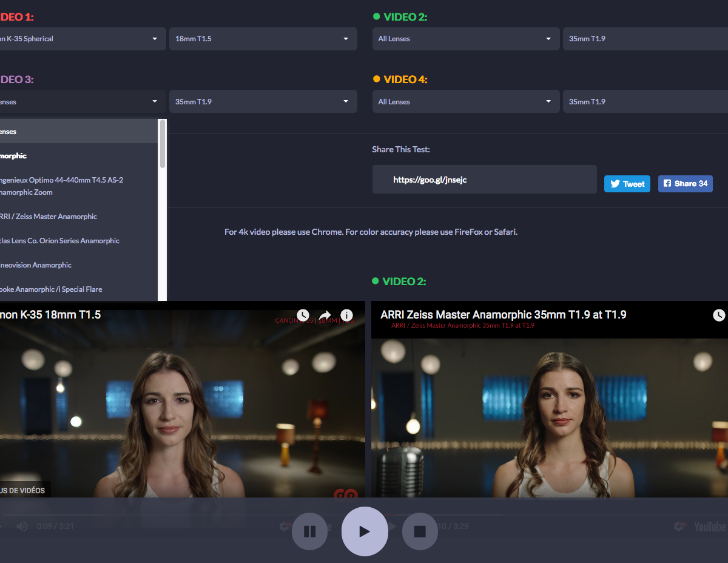Stop all videos with the stop button
This screenshot has height=563, width=728.
(x=420, y=531)
